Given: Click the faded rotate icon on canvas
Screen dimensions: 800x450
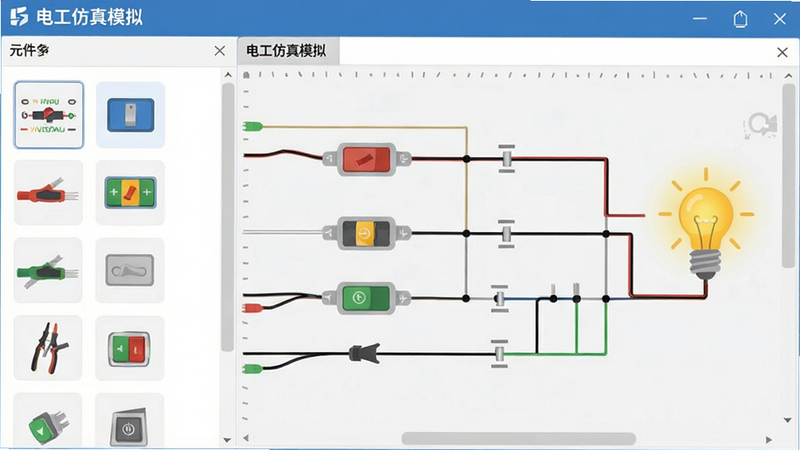Looking at the screenshot, I should pyautogui.click(x=760, y=125).
